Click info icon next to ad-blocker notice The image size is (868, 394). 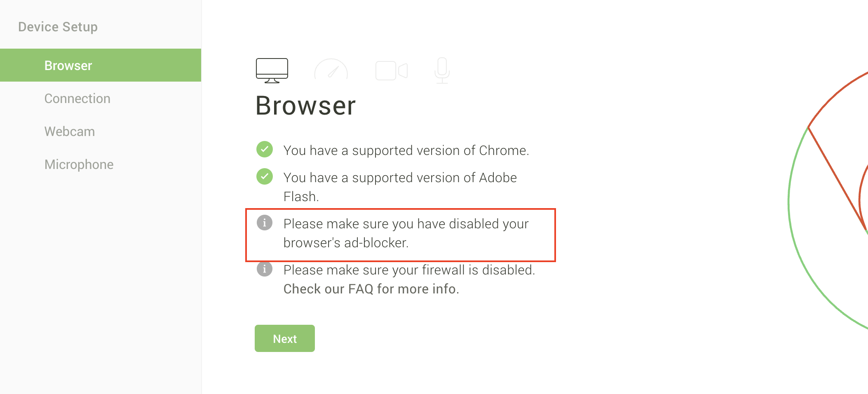pos(265,223)
